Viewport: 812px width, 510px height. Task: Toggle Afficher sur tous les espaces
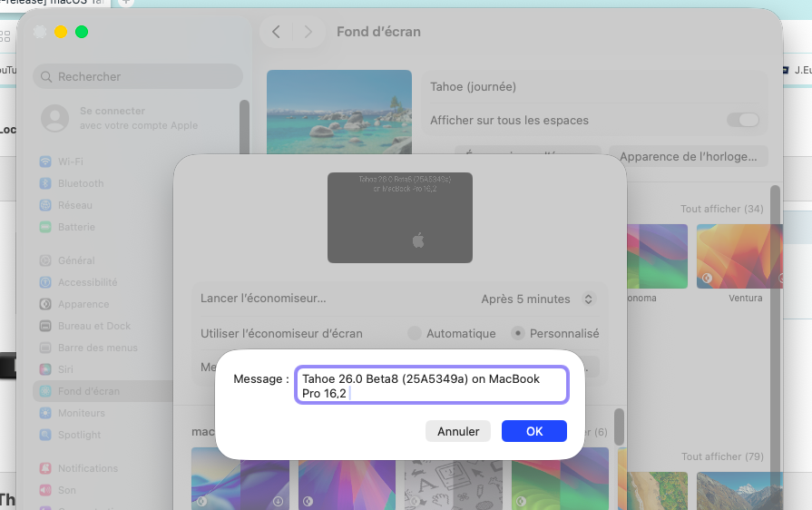[743, 120]
